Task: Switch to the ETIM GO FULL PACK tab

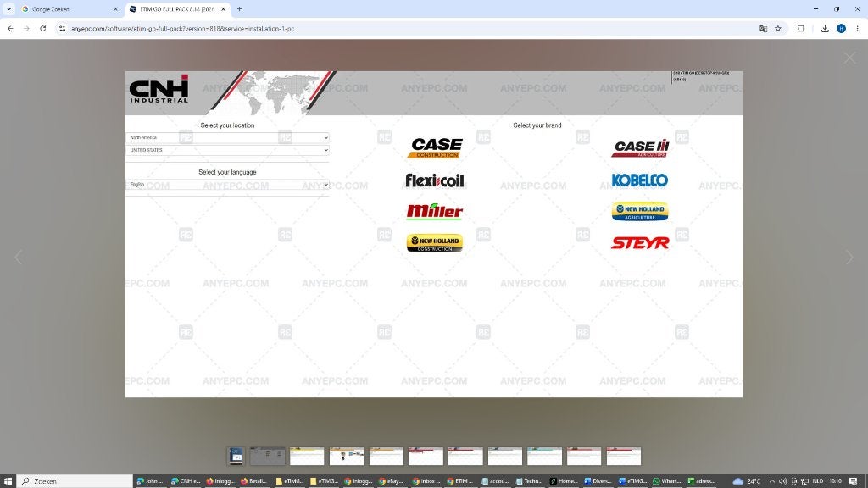Action: coord(177,8)
